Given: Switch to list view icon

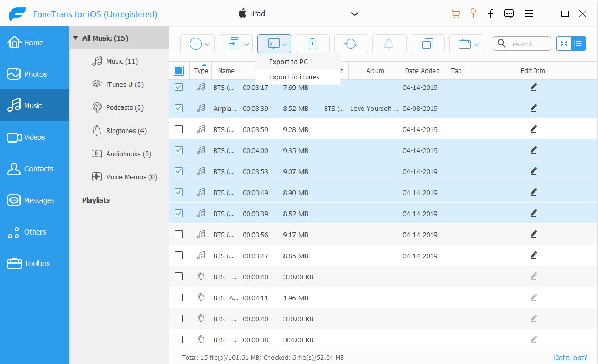Looking at the screenshot, I should (x=579, y=44).
